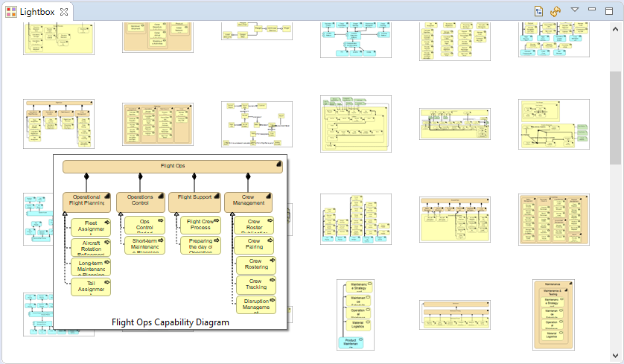Open the thumbnail containing the cyan Product Maintenance box
The image size is (624, 364).
tap(355, 315)
